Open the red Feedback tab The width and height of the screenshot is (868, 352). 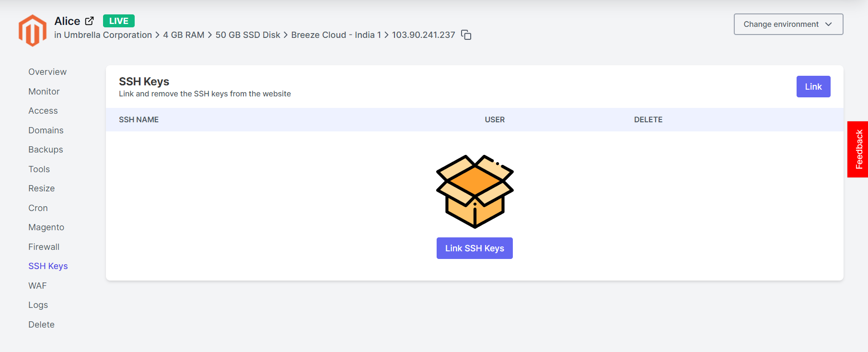point(858,149)
